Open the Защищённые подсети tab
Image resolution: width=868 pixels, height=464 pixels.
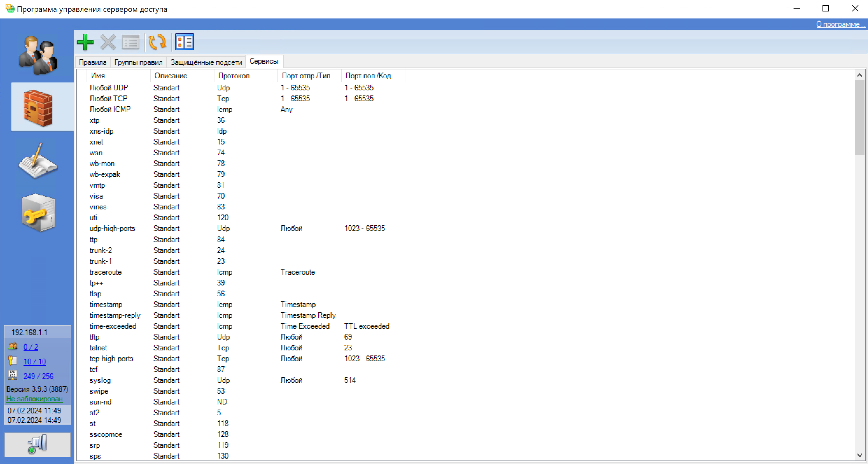coord(206,62)
